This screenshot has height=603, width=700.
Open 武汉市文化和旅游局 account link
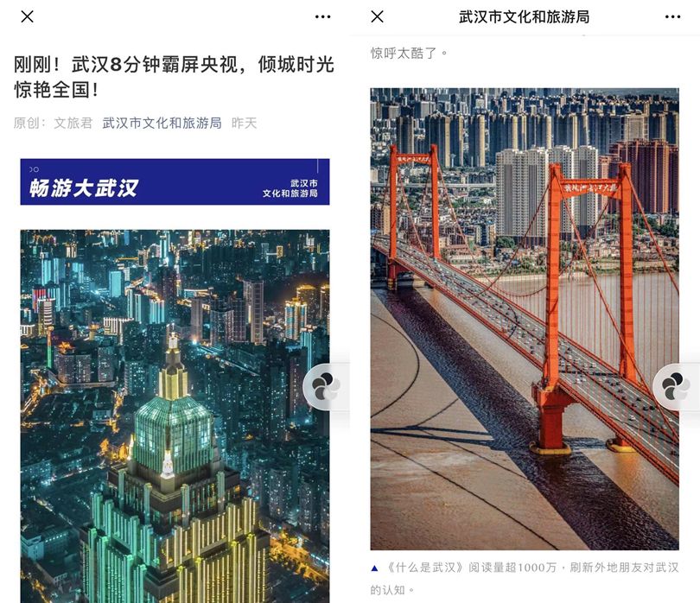(x=162, y=123)
